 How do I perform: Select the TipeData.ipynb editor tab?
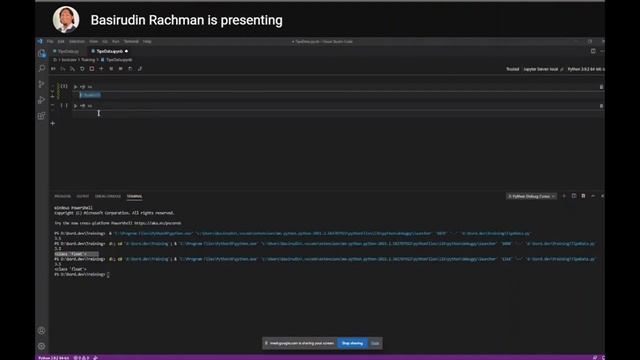coord(109,51)
